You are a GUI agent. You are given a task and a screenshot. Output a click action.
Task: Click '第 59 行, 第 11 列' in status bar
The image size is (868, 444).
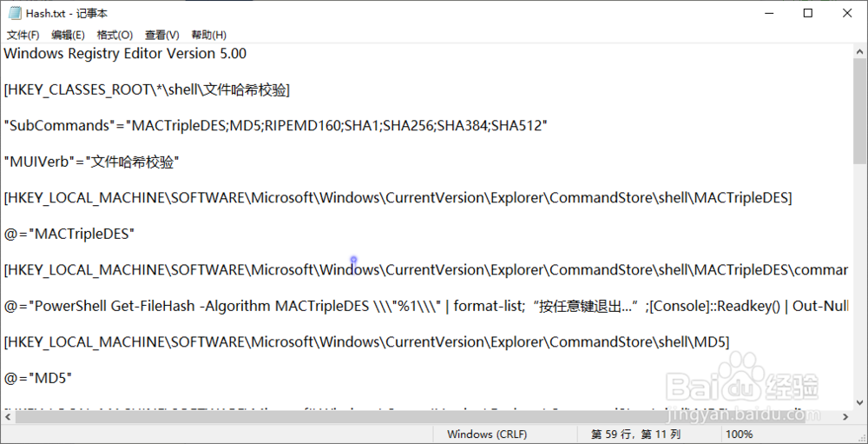[636, 434]
